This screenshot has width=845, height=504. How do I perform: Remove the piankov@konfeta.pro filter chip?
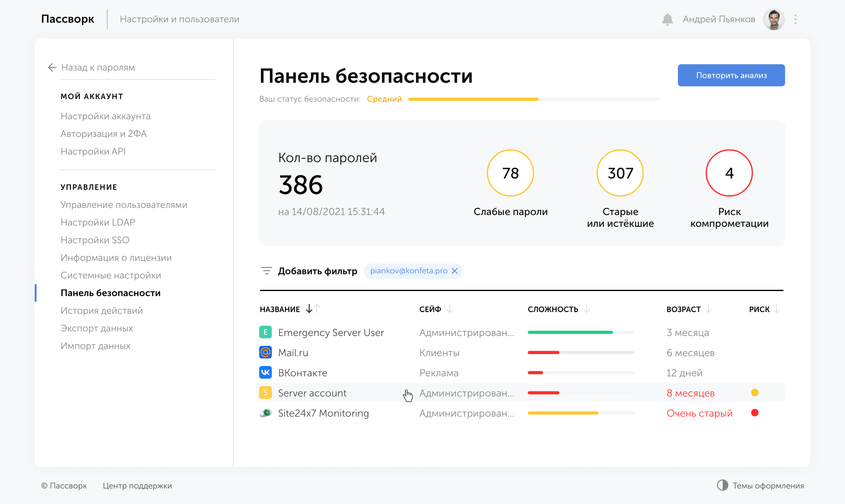[x=454, y=271]
